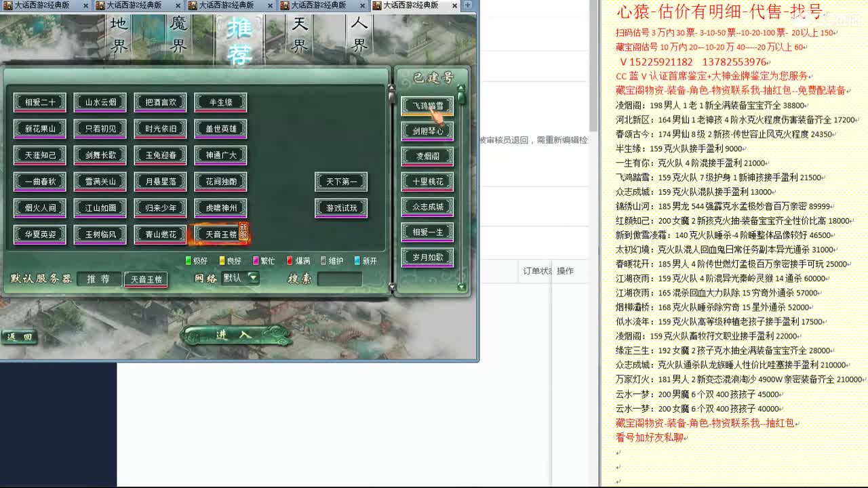Choose the 剑舞长歌 server
Image resolution: width=868 pixels, height=488 pixels.
click(100, 155)
